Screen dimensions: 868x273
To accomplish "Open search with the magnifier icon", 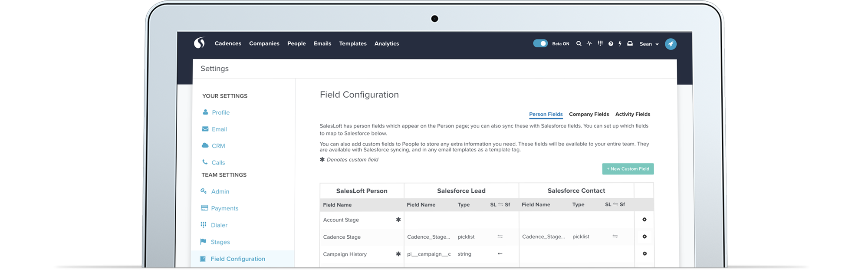I will (x=579, y=44).
